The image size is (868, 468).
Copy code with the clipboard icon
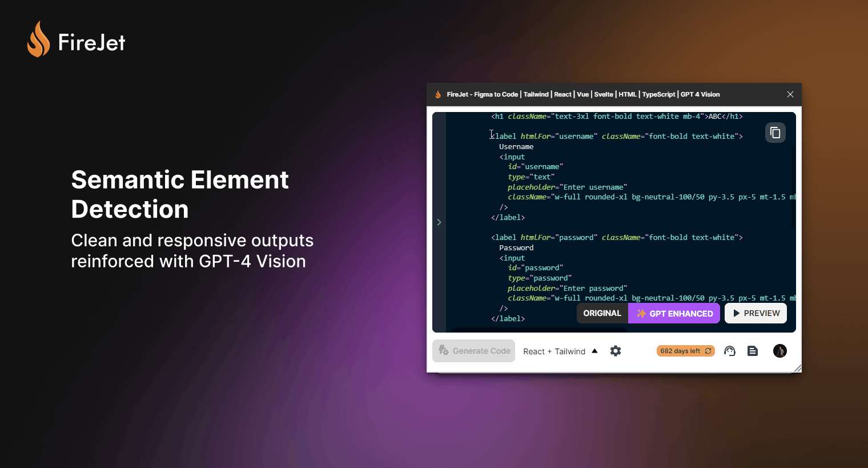point(775,133)
